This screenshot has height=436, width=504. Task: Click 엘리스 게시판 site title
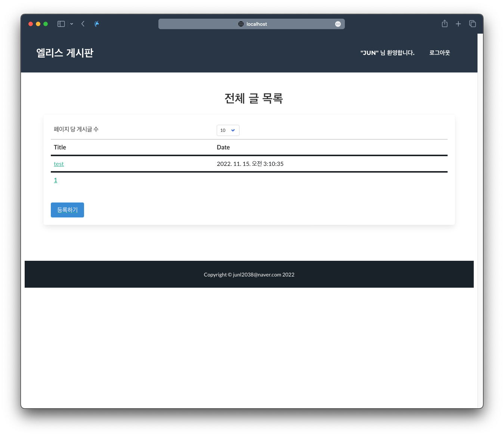[64, 53]
